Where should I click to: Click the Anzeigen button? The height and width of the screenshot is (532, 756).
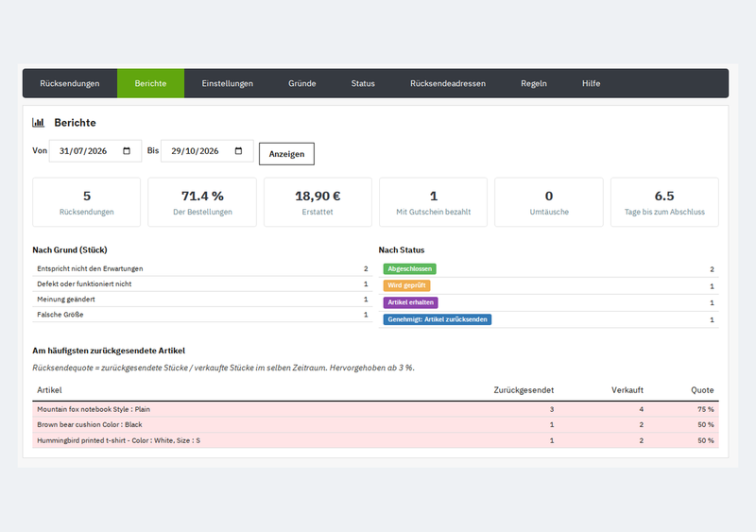pyautogui.click(x=286, y=154)
